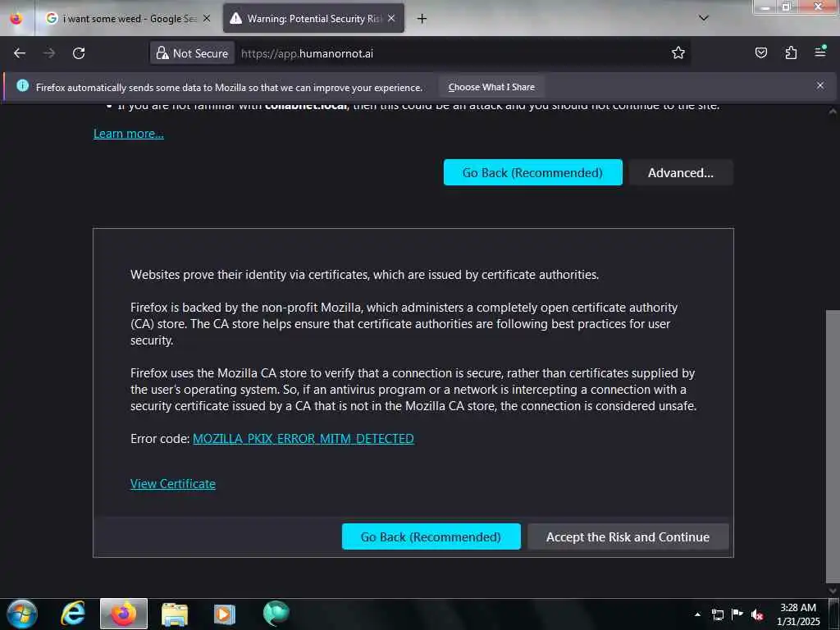This screenshot has height=630, width=840.
Task: Open Windows Media Player from the taskbar
Action: [225, 614]
